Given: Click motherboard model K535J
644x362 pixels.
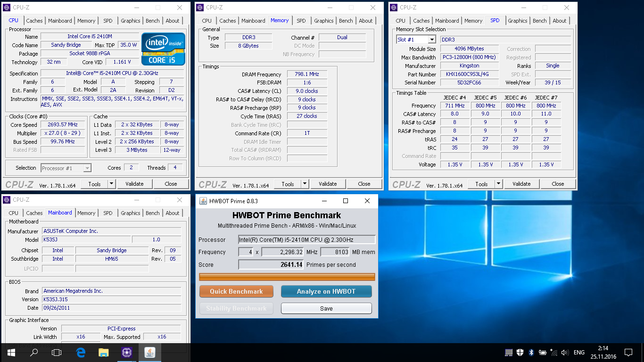Looking at the screenshot, I should pos(86,239).
